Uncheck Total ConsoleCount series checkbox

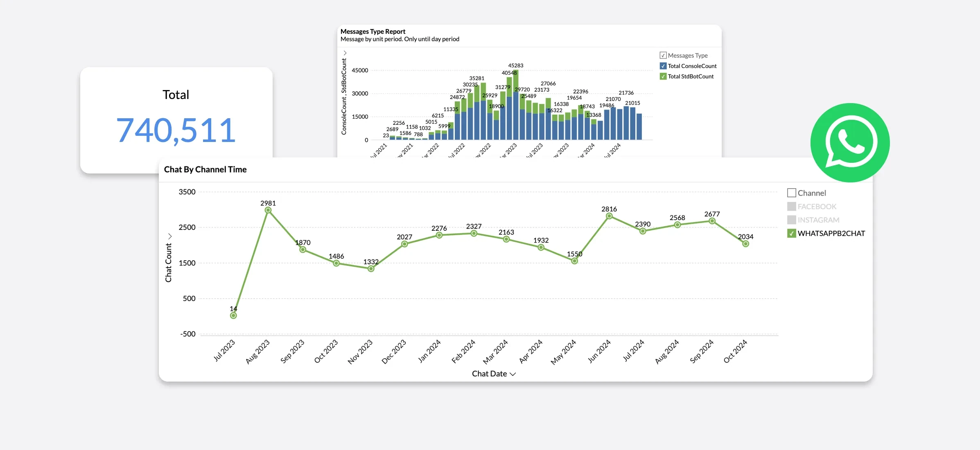pos(663,66)
